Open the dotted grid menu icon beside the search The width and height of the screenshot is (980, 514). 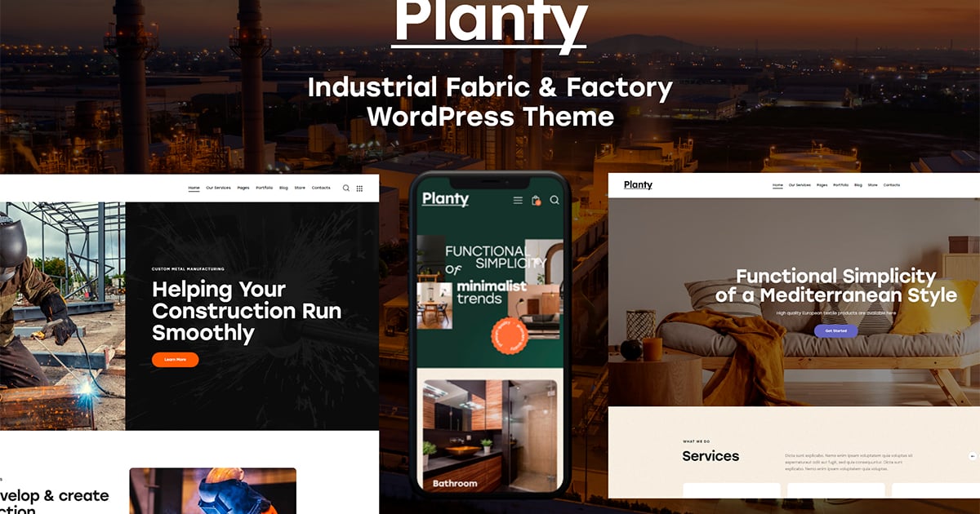pos(359,188)
